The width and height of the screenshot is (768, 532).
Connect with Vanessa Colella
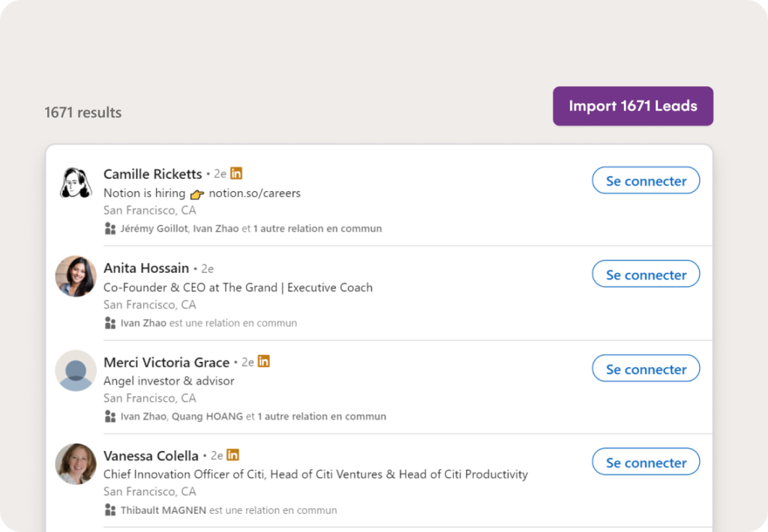[645, 463]
